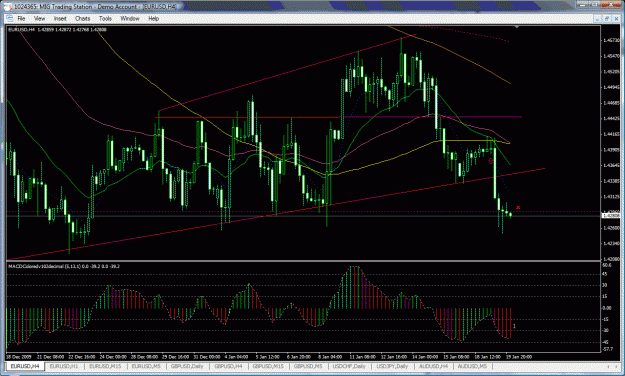
Task: Click the 19 Jan 20:00 time label
Action: 519,357
